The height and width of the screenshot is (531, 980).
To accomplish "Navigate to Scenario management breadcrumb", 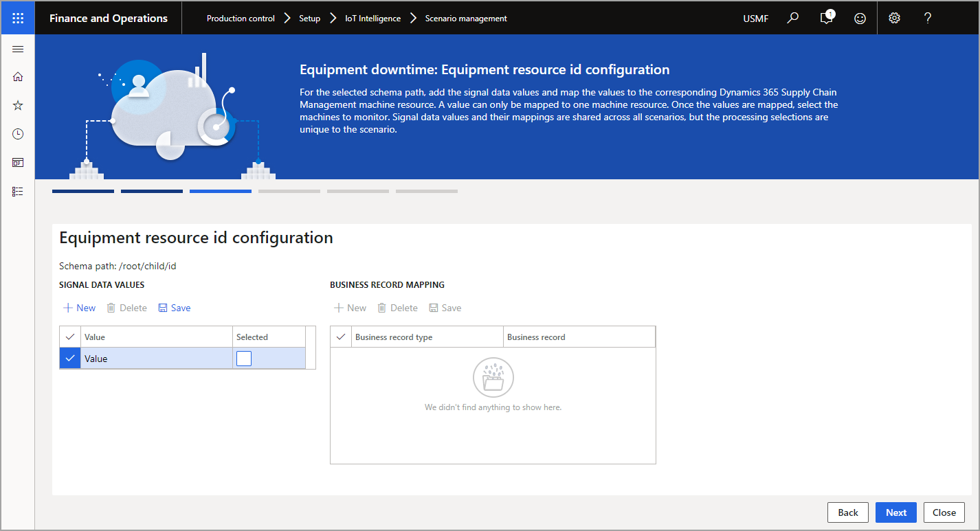I will [466, 19].
